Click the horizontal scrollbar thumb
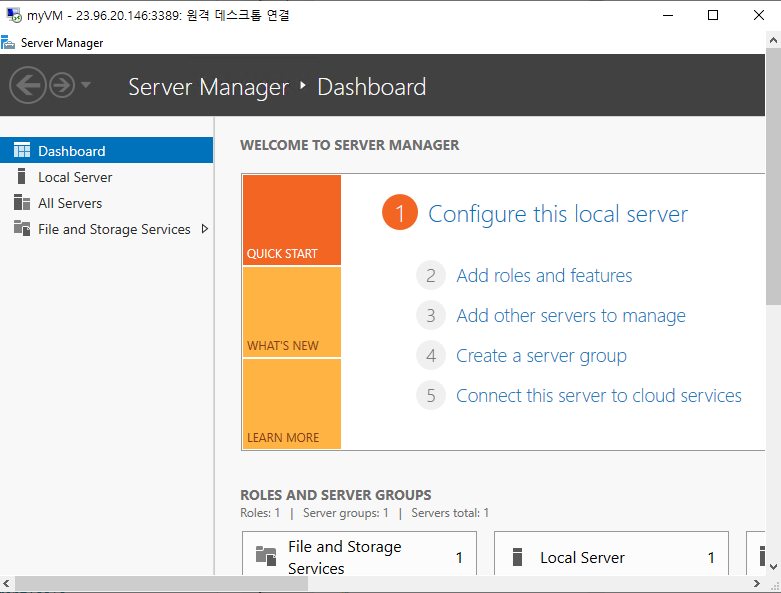Image resolution: width=781 pixels, height=593 pixels. 161,583
